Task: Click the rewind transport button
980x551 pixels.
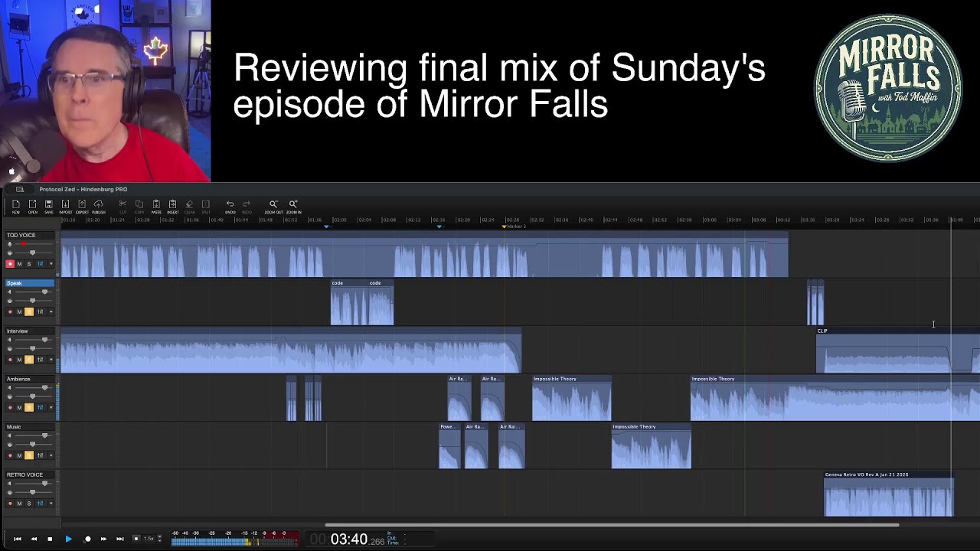Action: pos(34,540)
